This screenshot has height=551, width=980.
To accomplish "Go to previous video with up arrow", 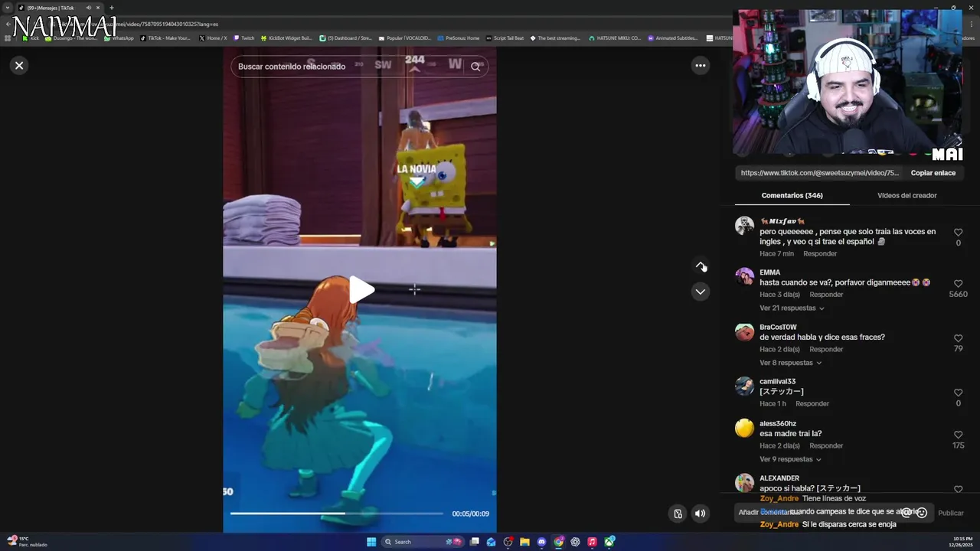I will [700, 266].
